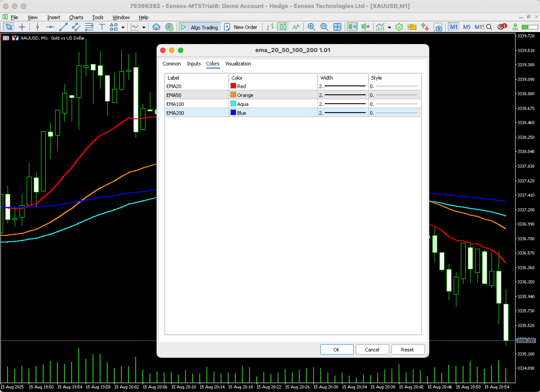Pick the horizontal line tool

tap(50, 27)
